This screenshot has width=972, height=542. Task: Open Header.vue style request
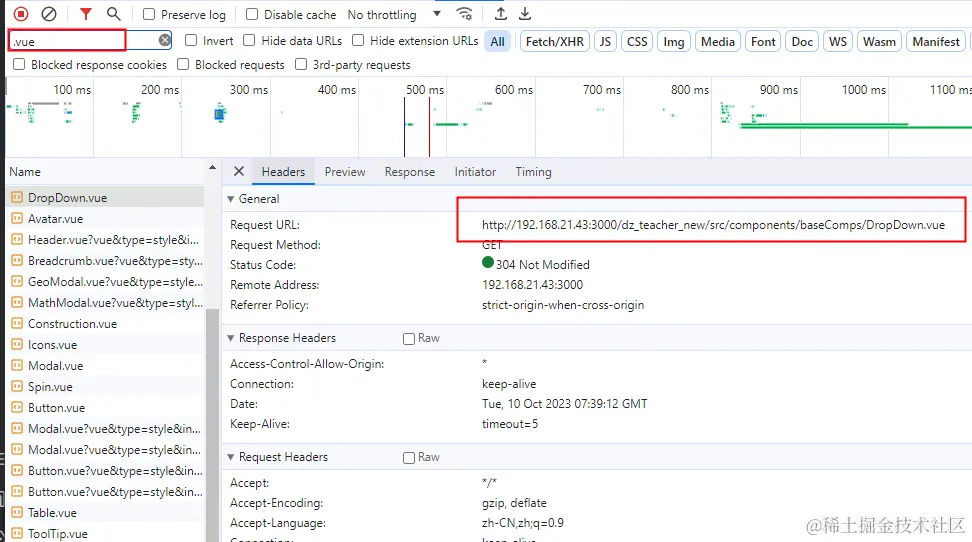coord(105,239)
